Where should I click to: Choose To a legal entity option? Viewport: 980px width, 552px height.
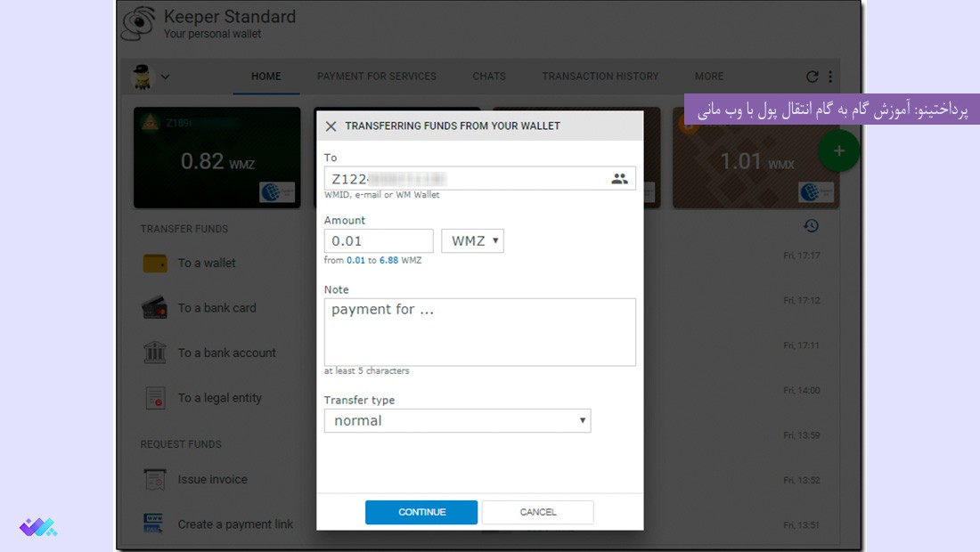coord(220,398)
